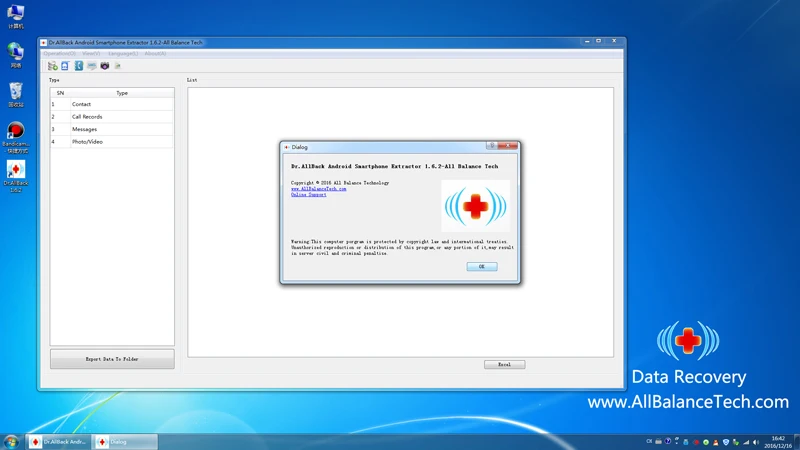
Task: Click the volume speaker tray icon
Action: [x=756, y=442]
